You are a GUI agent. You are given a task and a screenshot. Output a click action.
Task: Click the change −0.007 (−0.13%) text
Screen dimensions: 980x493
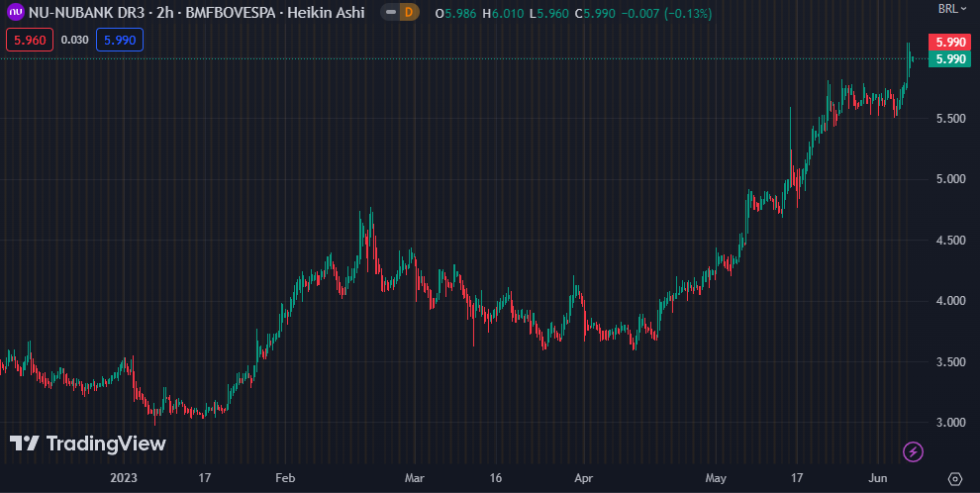[666, 13]
